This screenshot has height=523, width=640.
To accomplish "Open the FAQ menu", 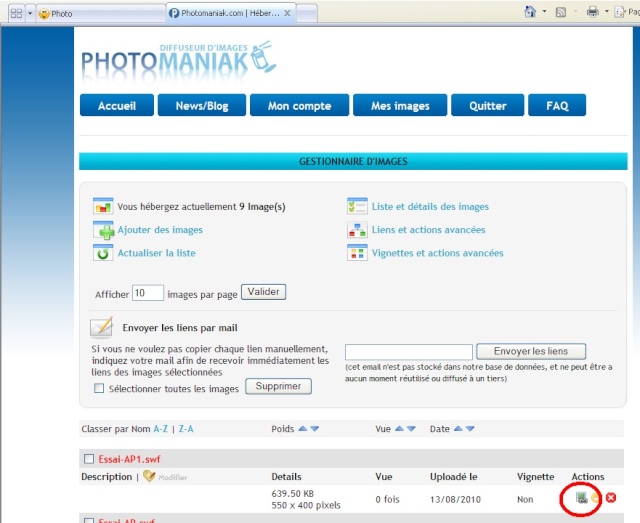I will [x=557, y=105].
